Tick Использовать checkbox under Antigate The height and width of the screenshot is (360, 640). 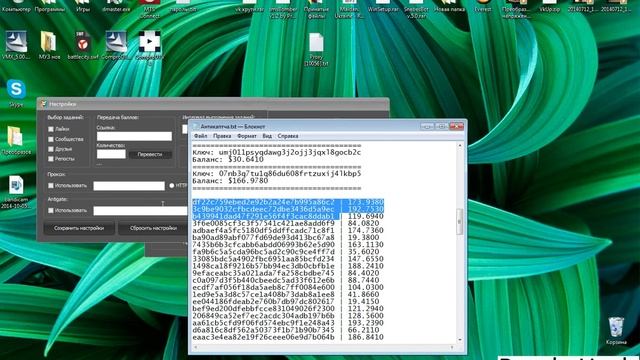point(51,211)
